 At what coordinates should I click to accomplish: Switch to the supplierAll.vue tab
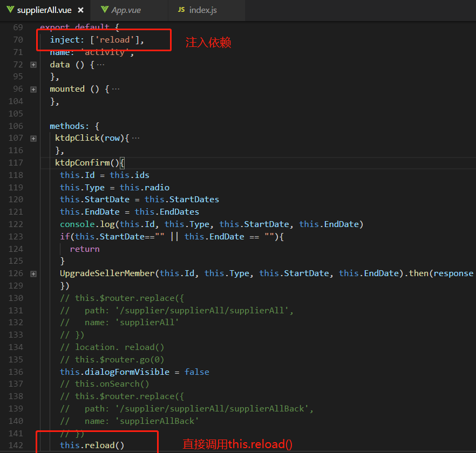pyautogui.click(x=44, y=10)
